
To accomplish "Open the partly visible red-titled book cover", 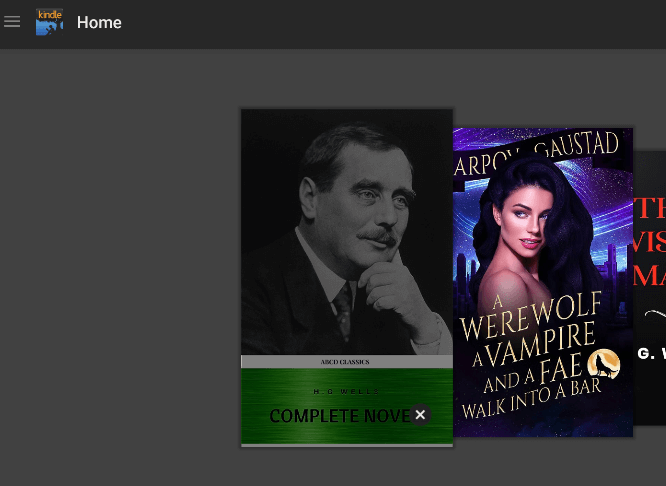I will tap(649, 288).
